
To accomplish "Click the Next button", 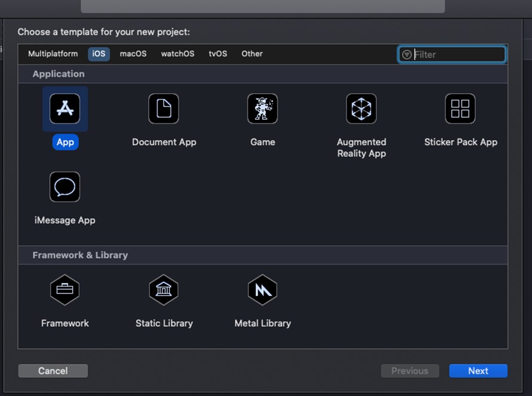I will point(478,371).
